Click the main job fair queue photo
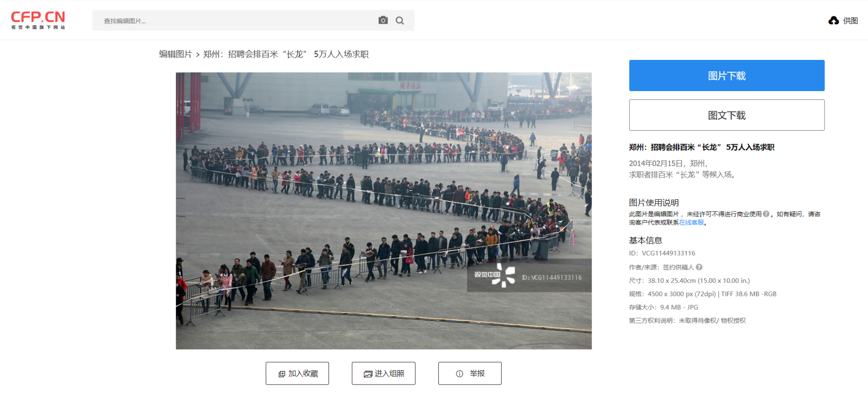Screen dimensions: 868x401 coord(384,211)
